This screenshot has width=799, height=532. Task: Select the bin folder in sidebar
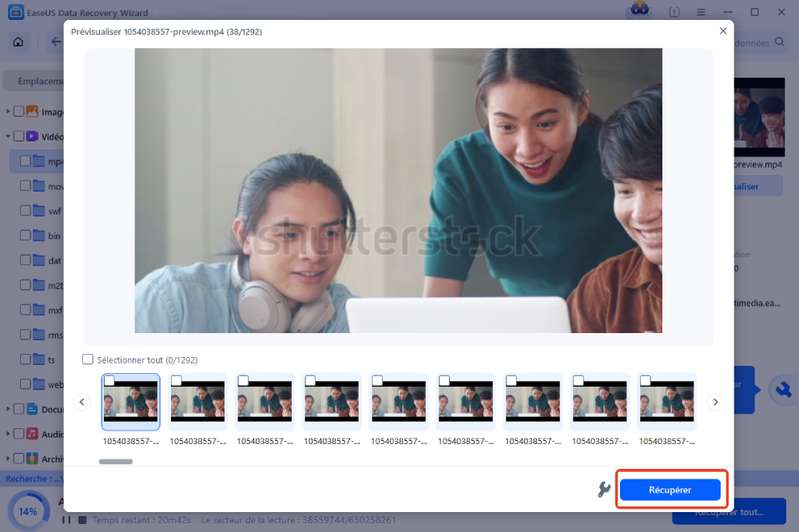coord(38,236)
